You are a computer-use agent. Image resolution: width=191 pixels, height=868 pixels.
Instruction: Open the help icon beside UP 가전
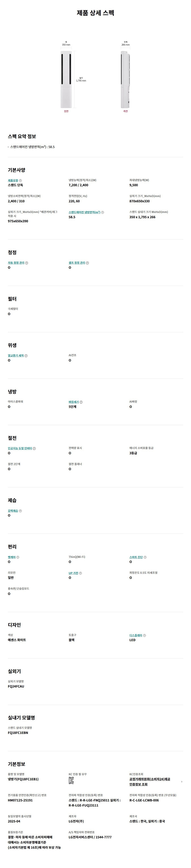coord(80,573)
